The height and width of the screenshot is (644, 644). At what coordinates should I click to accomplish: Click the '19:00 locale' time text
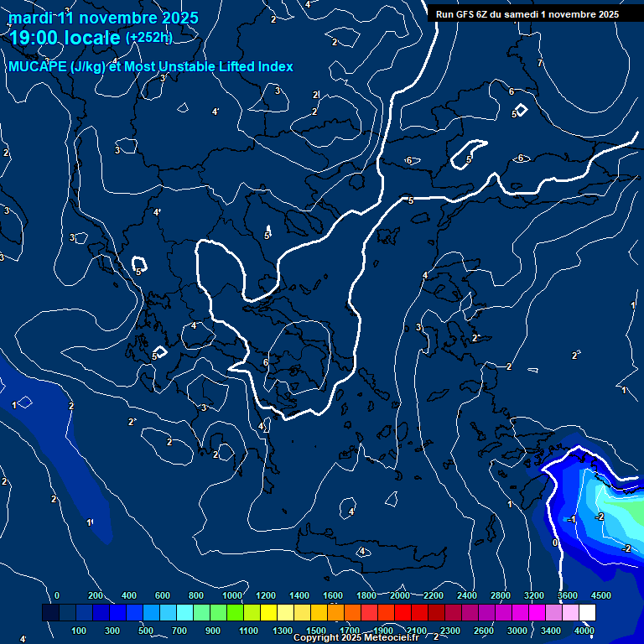[x=65, y=38]
